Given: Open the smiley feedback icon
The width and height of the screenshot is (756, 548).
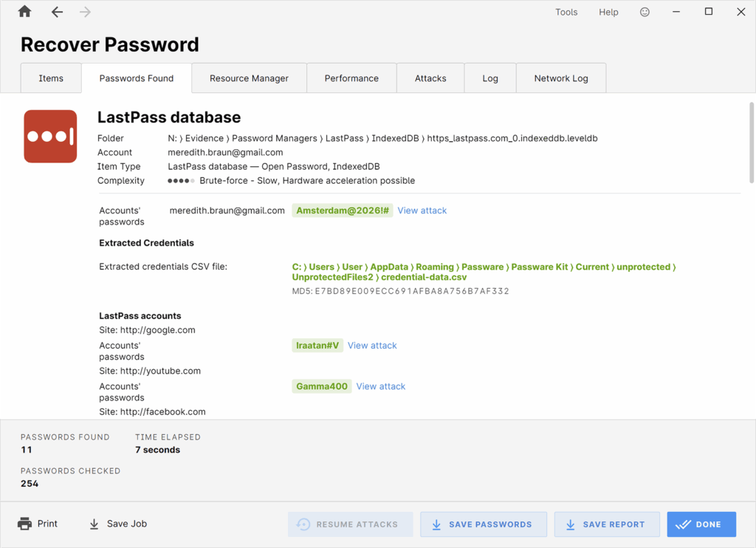Looking at the screenshot, I should tap(645, 12).
